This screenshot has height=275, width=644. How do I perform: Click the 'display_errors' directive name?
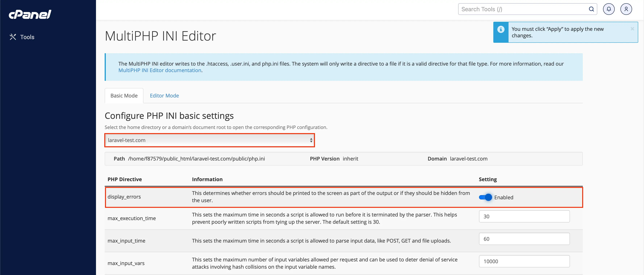click(124, 197)
